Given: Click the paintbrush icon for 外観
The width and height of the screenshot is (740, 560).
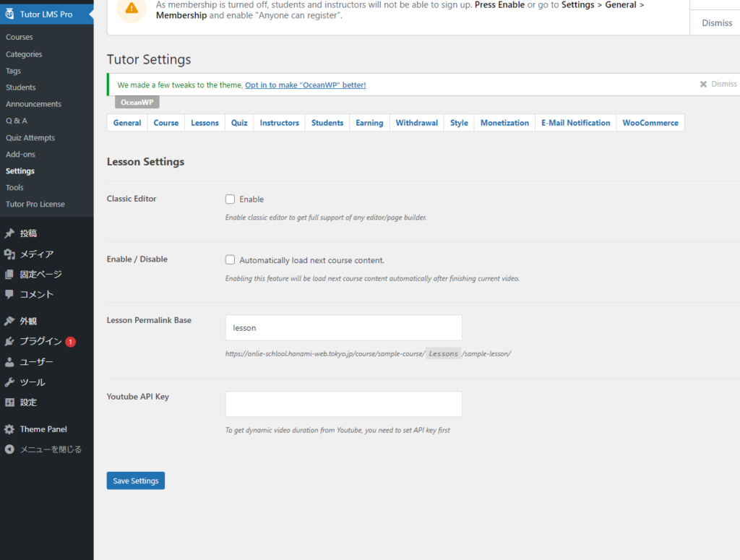Looking at the screenshot, I should (9, 321).
